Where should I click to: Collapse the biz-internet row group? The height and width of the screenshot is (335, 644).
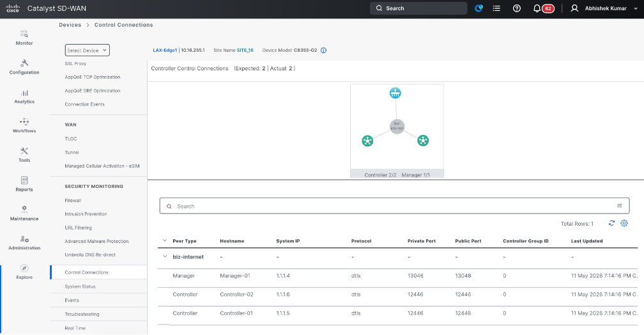tap(165, 256)
